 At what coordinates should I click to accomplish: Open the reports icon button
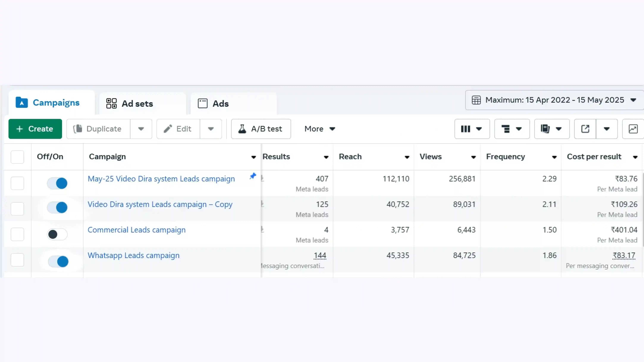(552, 129)
